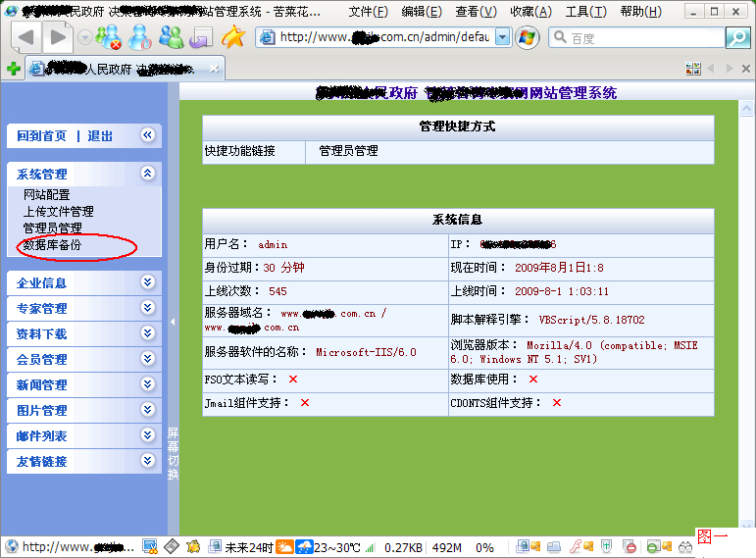Click the magnifier search button
Screen dimensions: 756x558
pyautogui.click(x=737, y=37)
